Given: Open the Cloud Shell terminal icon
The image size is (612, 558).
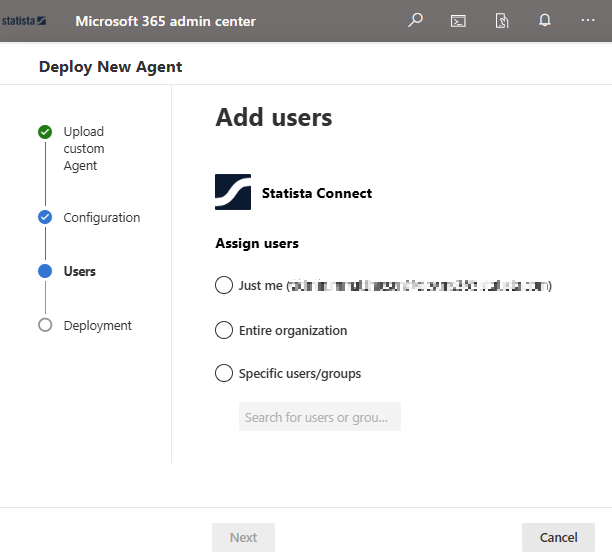Looking at the screenshot, I should pyautogui.click(x=458, y=20).
